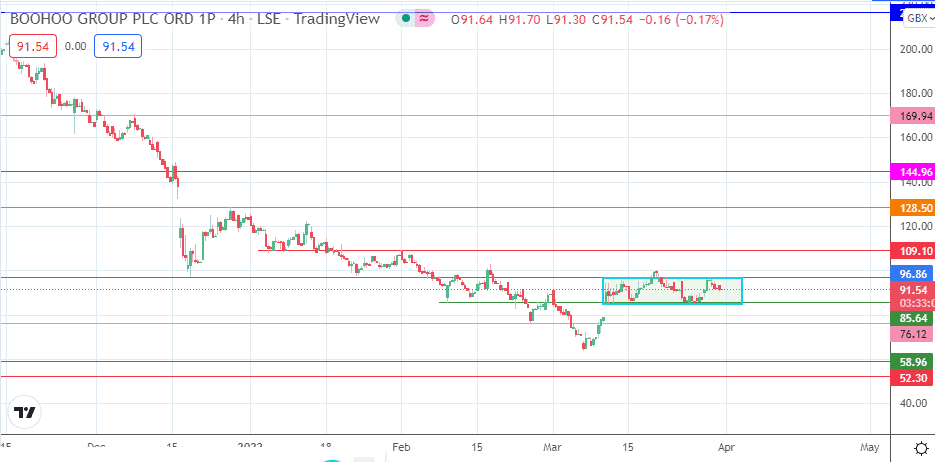Click the 120.00 price axis value
Image resolution: width=935 pixels, height=462 pixels.
tap(914, 226)
